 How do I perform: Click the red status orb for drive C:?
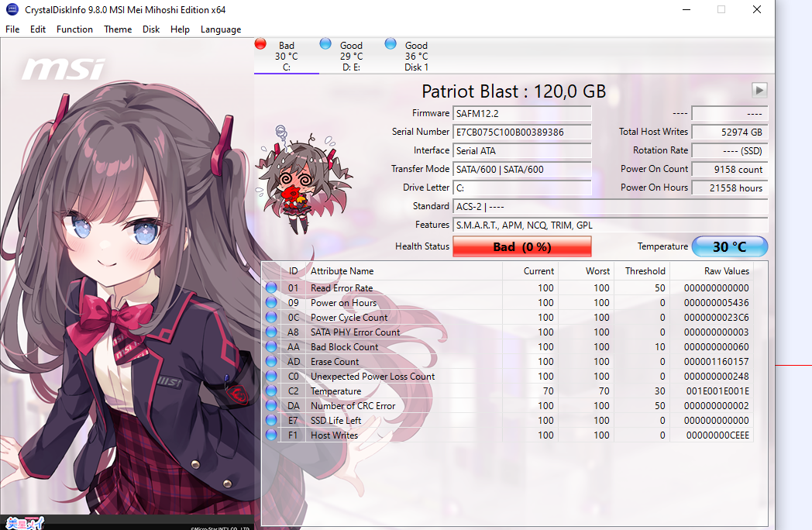[x=260, y=44]
